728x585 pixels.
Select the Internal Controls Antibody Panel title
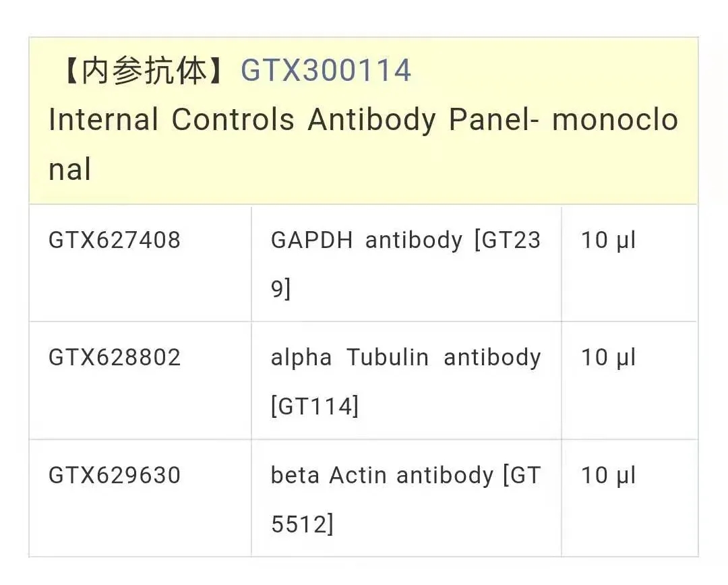363,144
